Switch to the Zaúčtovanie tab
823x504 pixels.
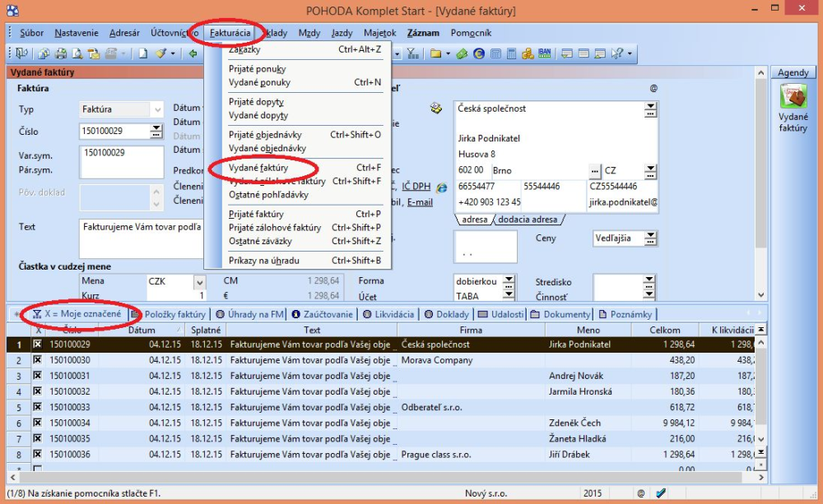pos(323,314)
